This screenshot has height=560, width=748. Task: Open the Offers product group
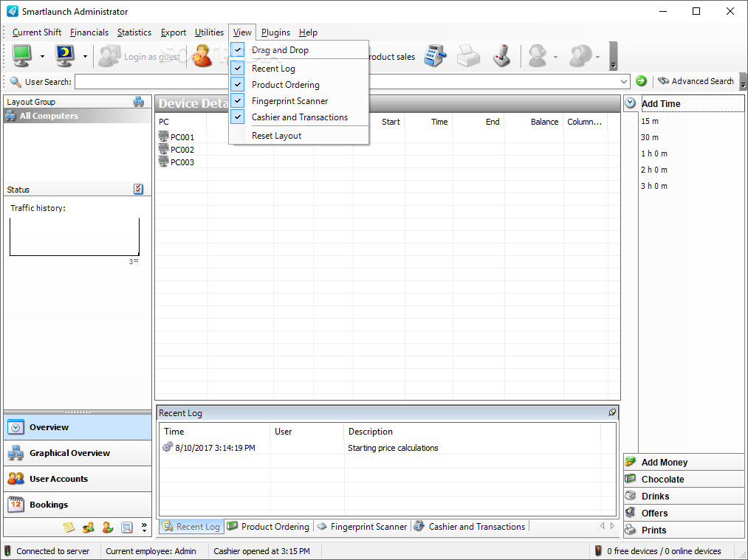[x=684, y=513]
